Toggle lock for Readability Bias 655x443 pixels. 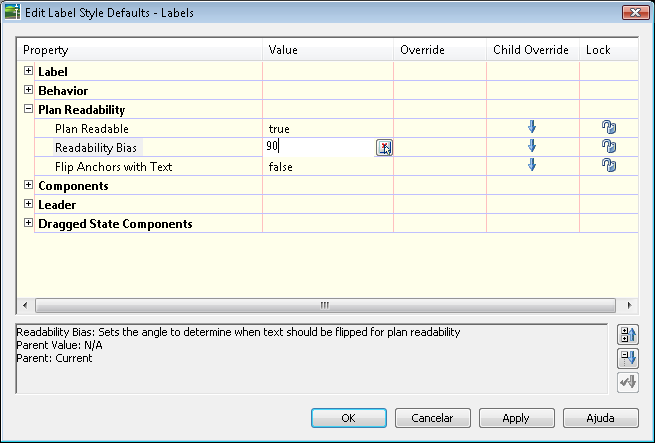point(609,146)
